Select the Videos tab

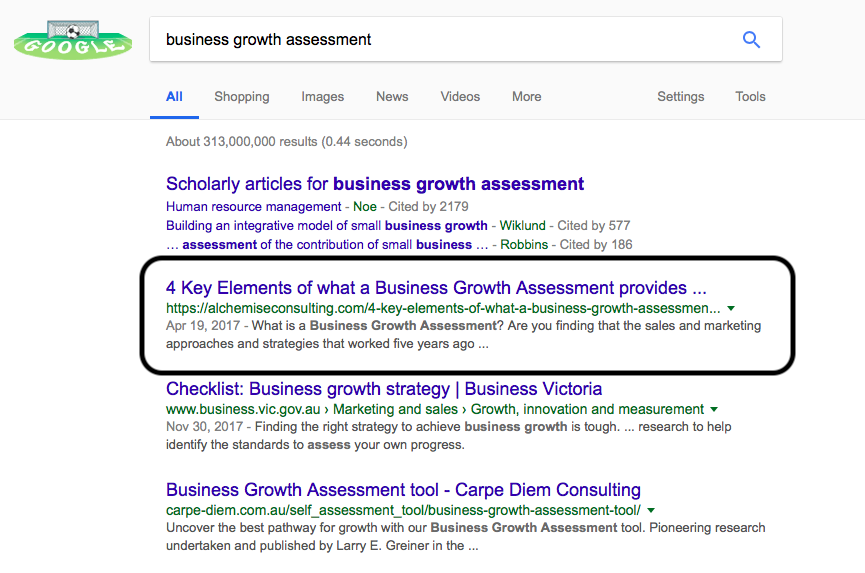[x=460, y=97]
